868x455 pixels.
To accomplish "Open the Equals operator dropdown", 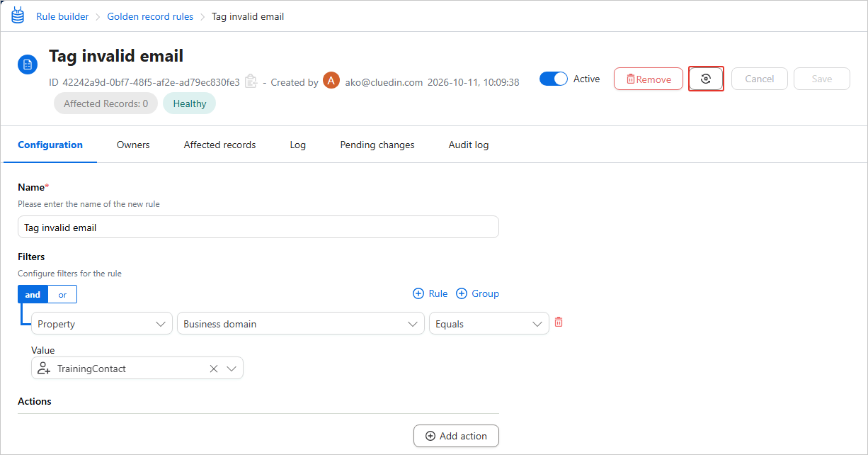I will [x=489, y=324].
